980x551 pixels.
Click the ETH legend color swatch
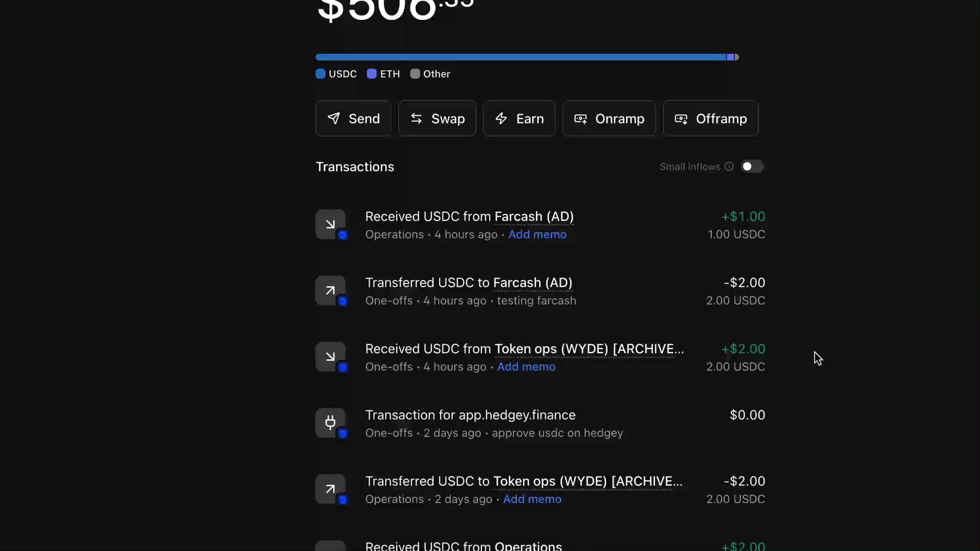click(372, 74)
